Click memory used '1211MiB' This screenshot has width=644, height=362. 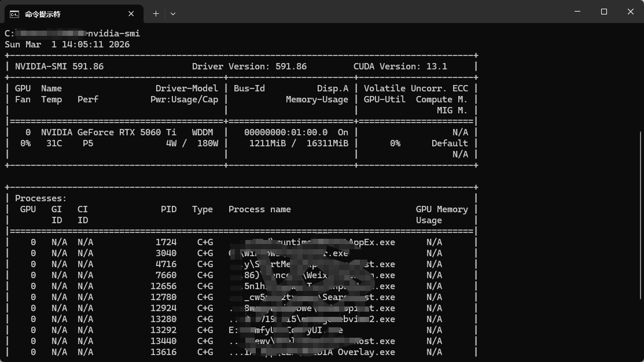click(267, 143)
